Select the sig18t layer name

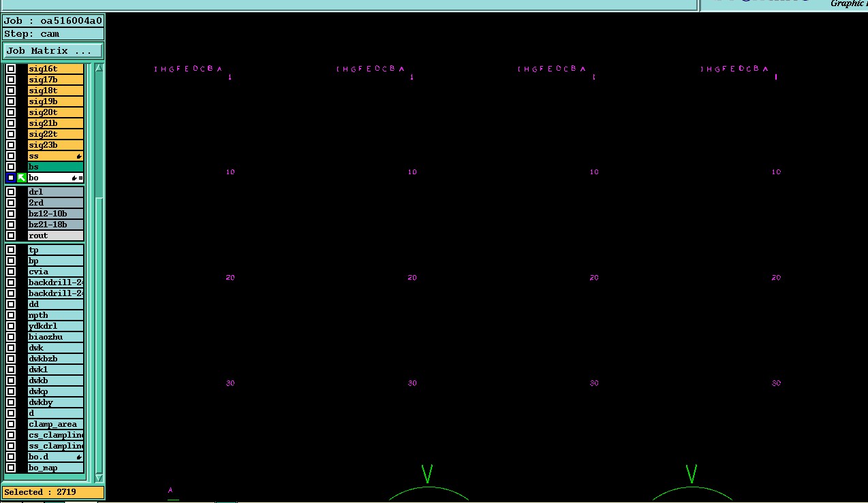[x=56, y=91]
